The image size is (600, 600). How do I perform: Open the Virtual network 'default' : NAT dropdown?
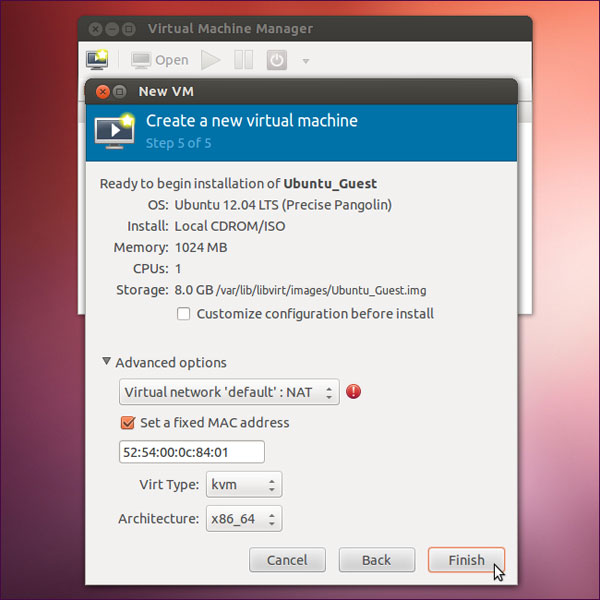pos(229,392)
